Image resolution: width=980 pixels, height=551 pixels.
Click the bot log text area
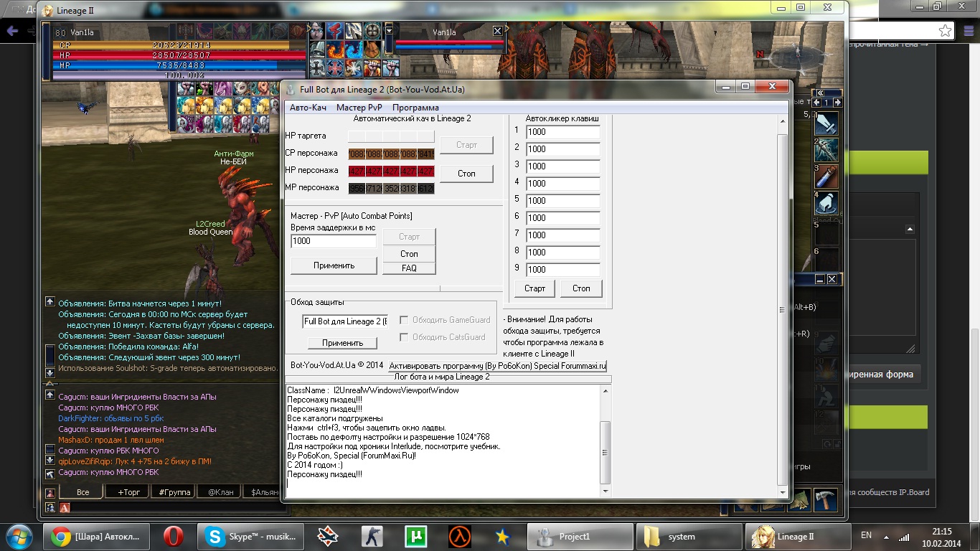(443, 441)
